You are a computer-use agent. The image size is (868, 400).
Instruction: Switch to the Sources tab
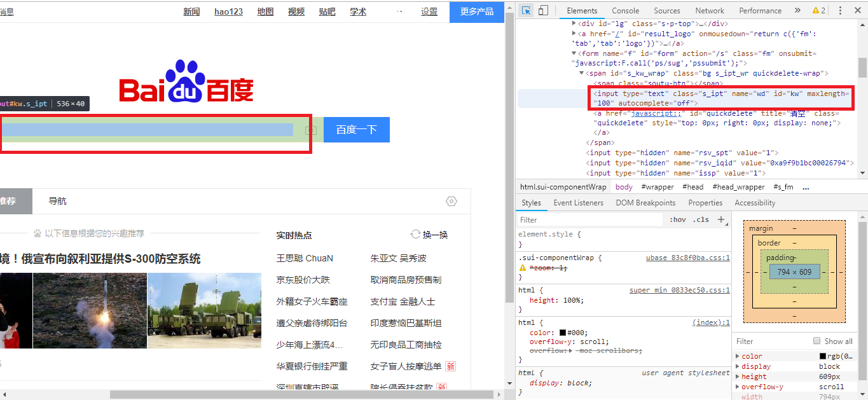tap(667, 10)
